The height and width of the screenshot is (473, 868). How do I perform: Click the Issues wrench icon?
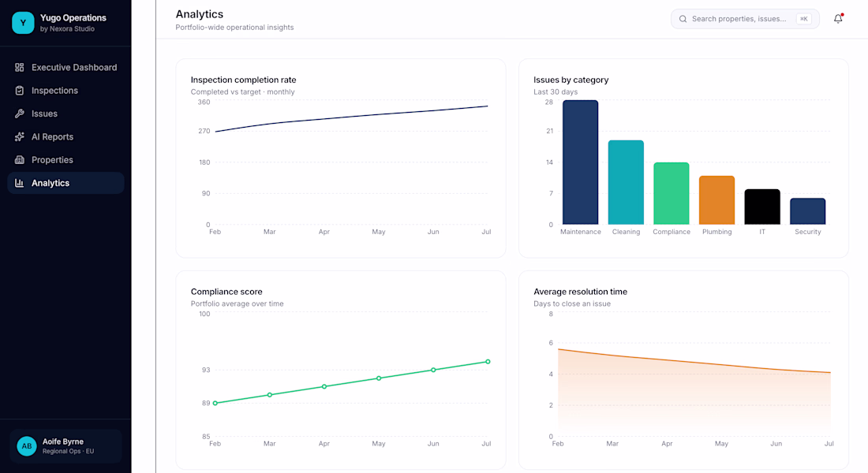pos(20,114)
